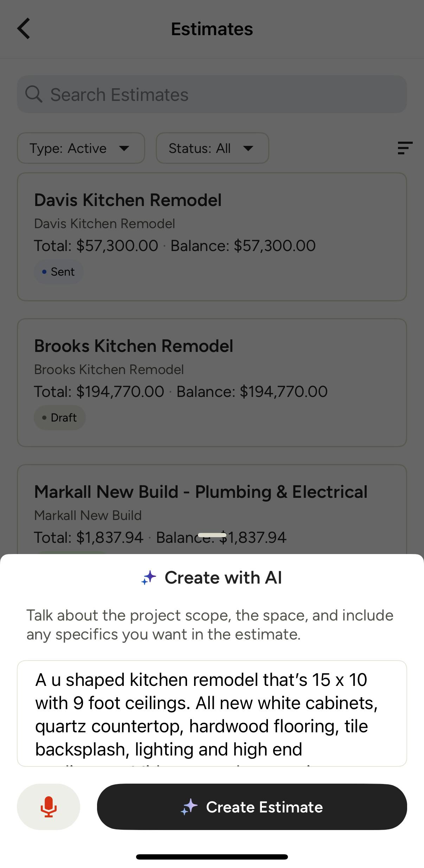The image size is (424, 868).
Task: Open the Type: Active dropdown
Action: (81, 148)
